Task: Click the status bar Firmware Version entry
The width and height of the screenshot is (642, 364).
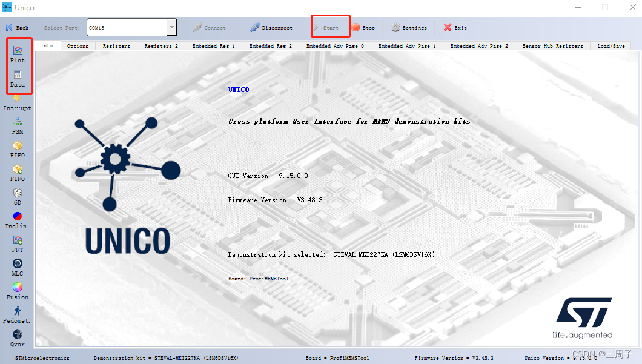Action: [x=454, y=358]
